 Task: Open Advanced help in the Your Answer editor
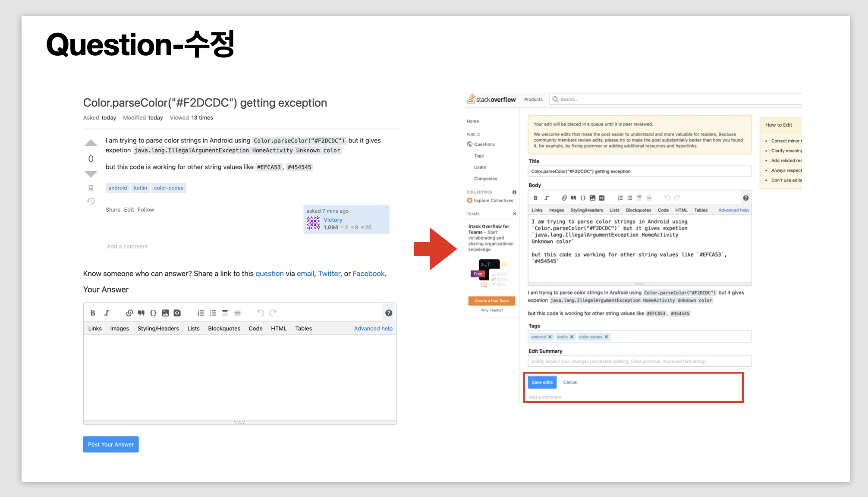click(373, 328)
